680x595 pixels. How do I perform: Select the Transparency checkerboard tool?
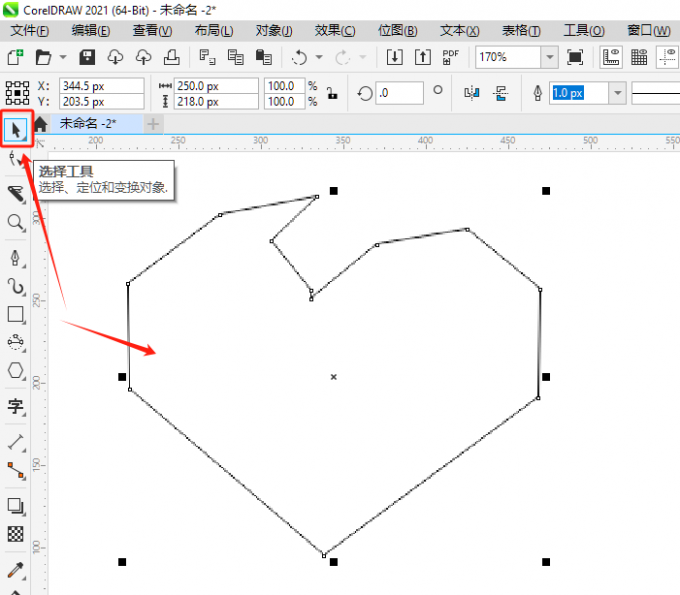tap(16, 534)
